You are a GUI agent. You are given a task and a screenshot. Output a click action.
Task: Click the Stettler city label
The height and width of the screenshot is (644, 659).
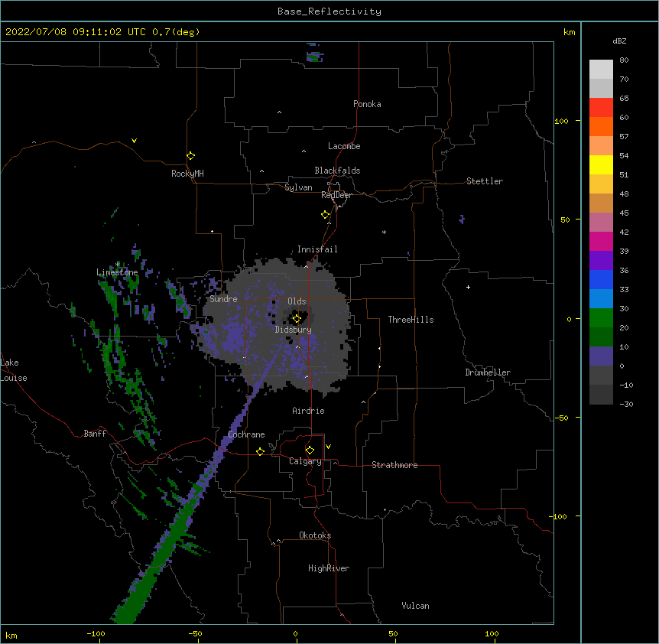pos(485,181)
